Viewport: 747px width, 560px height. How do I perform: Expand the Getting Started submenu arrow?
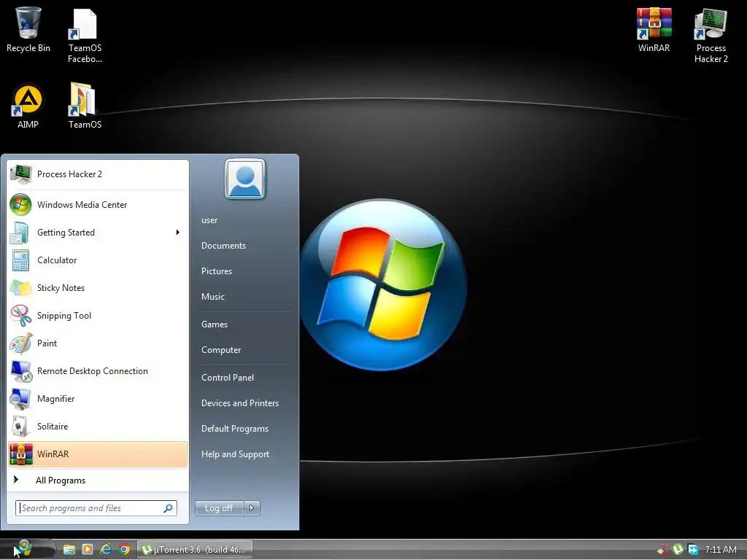178,233
